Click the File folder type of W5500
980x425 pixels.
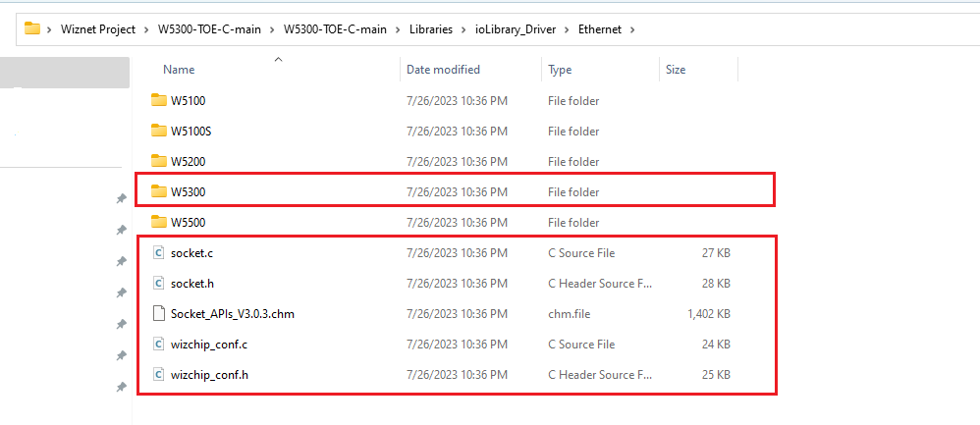573,222
